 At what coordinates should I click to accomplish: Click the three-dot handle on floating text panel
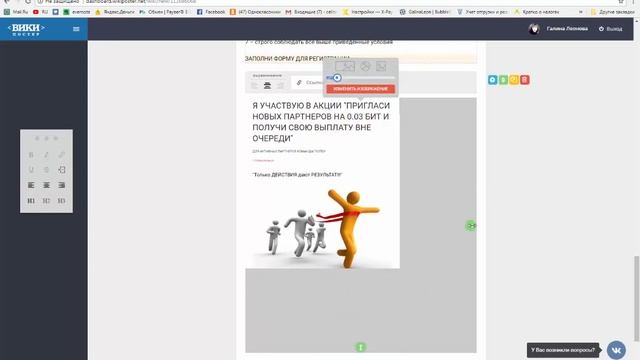[x=46, y=138]
